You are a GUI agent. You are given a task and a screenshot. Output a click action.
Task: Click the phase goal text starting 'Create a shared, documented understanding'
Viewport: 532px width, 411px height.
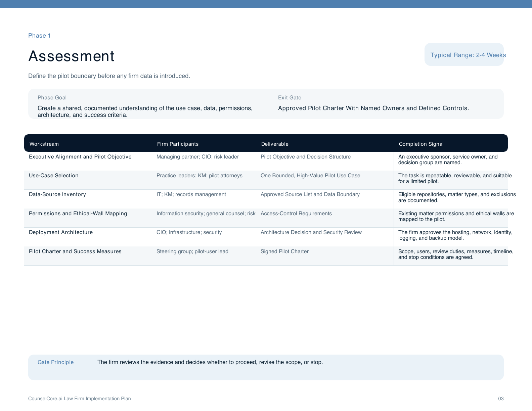pyautogui.click(x=145, y=111)
